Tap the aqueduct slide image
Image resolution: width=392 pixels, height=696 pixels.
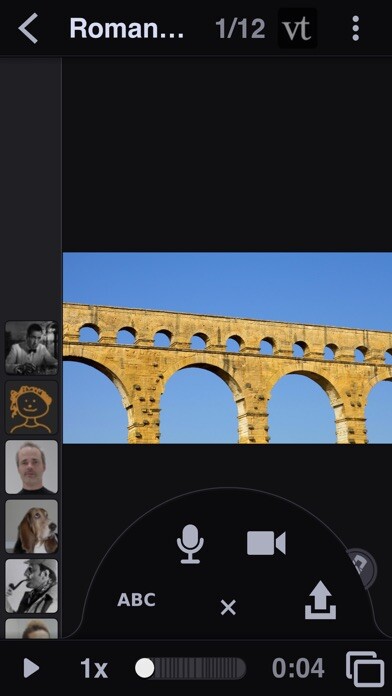coord(227,348)
